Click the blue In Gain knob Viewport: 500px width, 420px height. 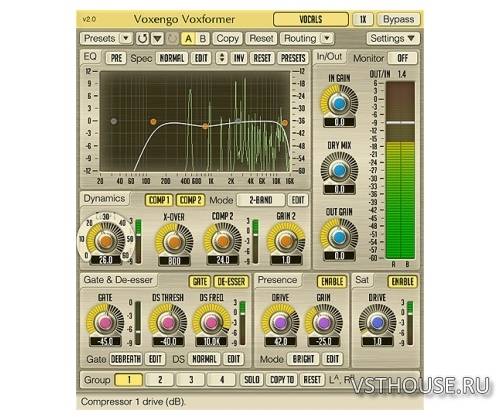(339, 104)
